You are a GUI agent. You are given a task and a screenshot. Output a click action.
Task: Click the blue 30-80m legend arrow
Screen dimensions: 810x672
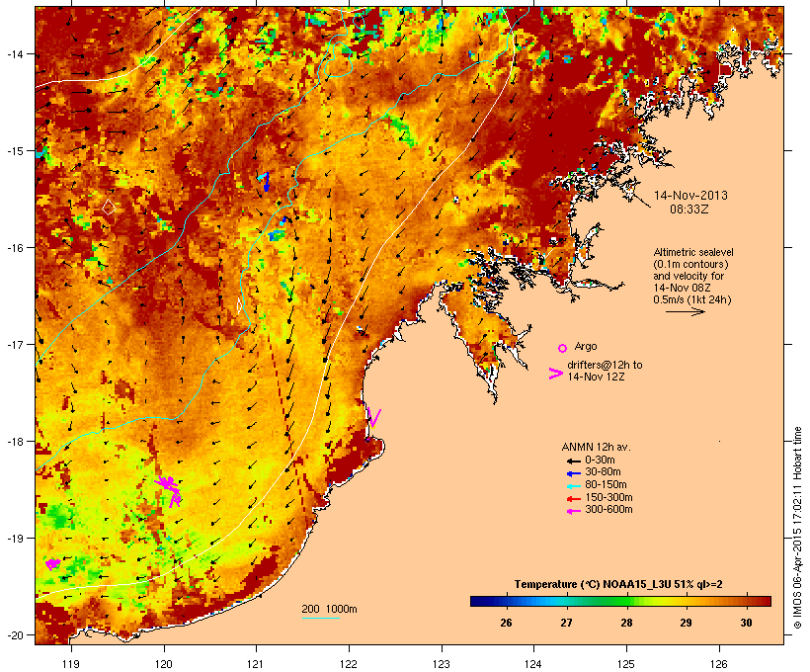[x=573, y=473]
